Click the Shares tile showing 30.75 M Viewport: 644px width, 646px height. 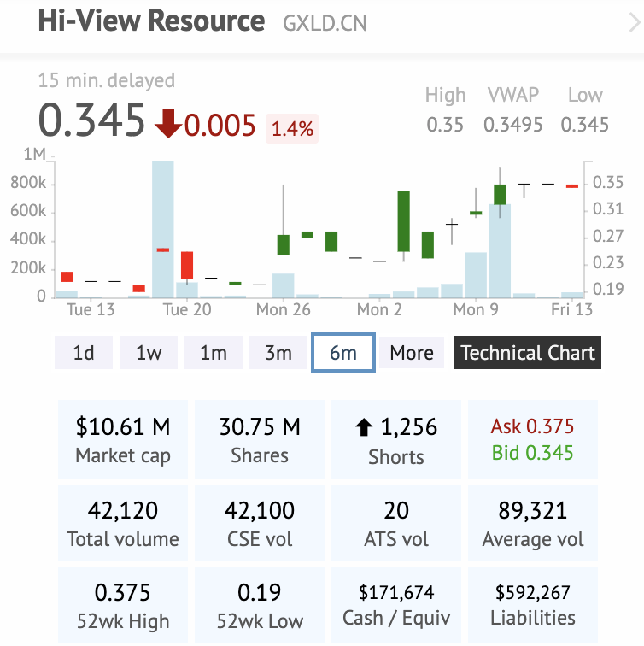(260, 439)
